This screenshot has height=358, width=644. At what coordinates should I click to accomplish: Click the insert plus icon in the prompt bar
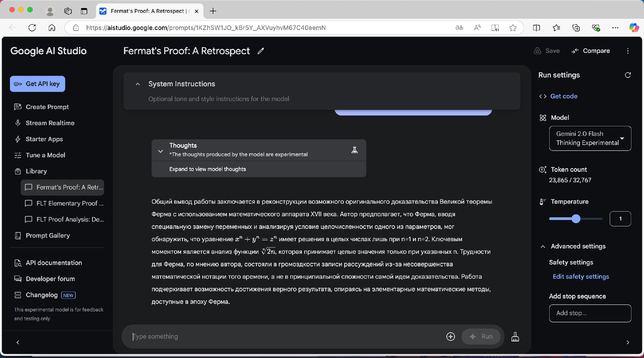(450, 337)
